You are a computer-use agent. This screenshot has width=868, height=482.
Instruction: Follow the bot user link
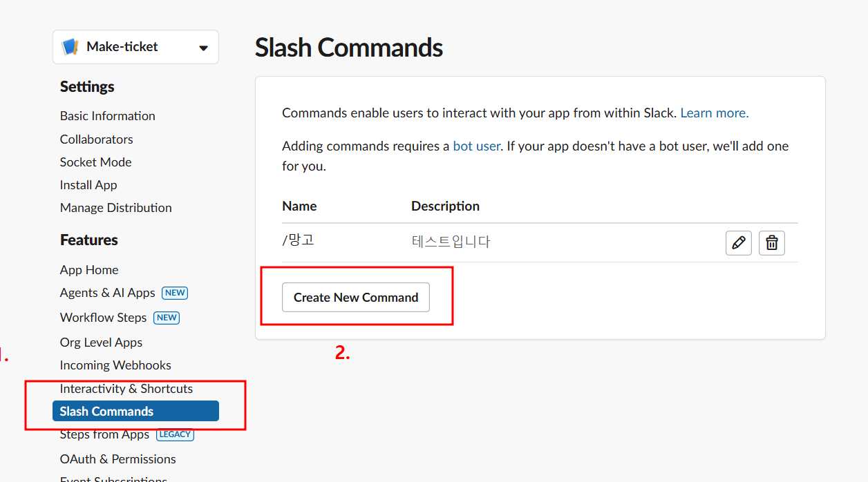[x=476, y=146]
